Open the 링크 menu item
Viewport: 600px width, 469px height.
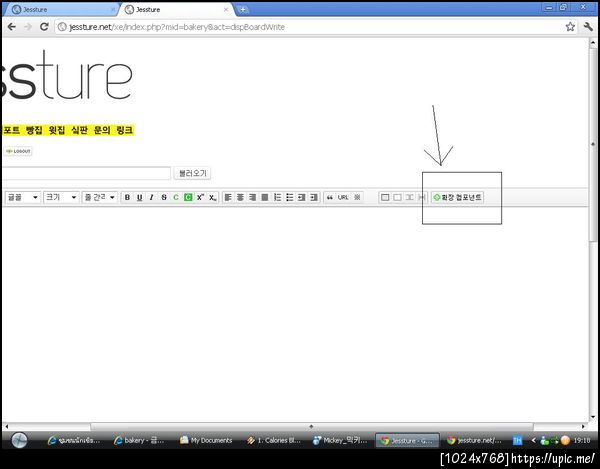pos(124,130)
